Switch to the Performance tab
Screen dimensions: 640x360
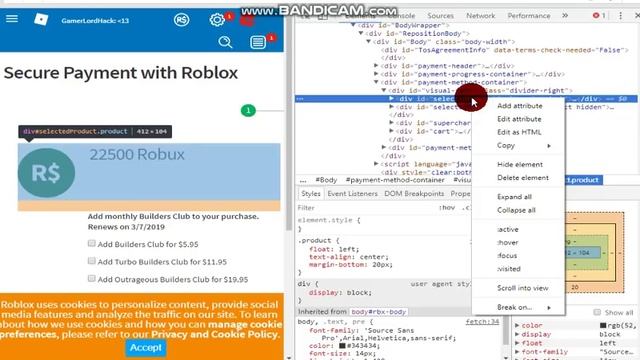click(529, 16)
